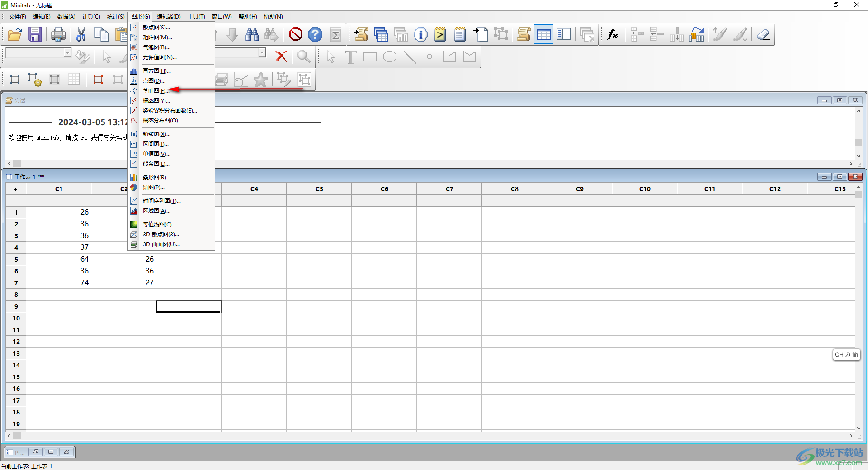Click the Show History yellow arrow icon

[440, 34]
